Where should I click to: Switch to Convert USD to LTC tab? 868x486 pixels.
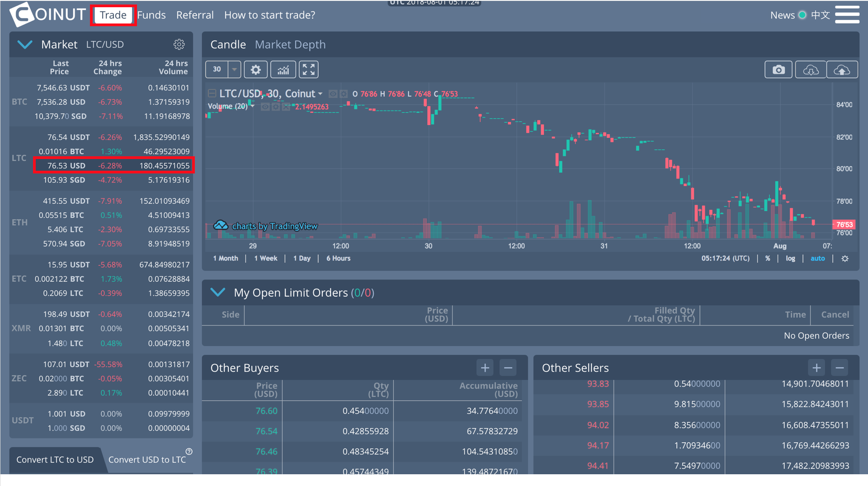point(147,459)
